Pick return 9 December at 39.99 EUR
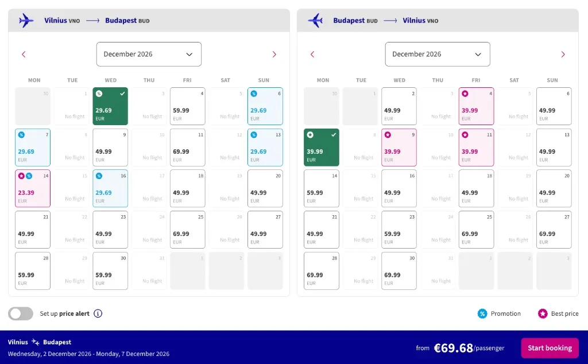 [399, 148]
